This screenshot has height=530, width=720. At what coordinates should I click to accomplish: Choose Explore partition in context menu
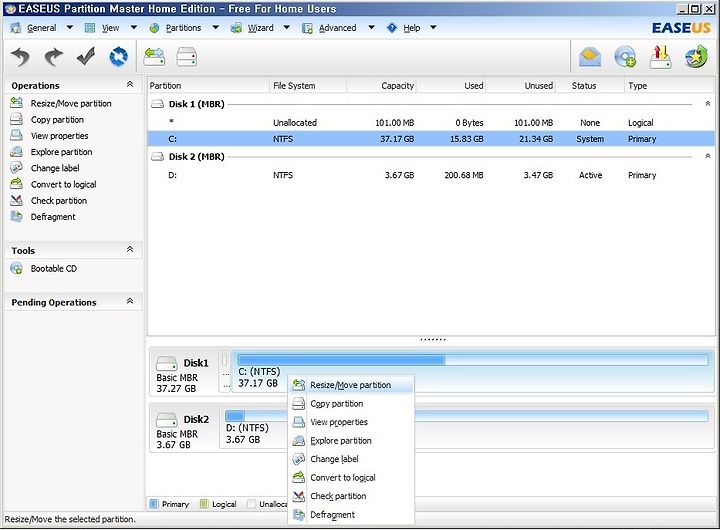click(351, 440)
